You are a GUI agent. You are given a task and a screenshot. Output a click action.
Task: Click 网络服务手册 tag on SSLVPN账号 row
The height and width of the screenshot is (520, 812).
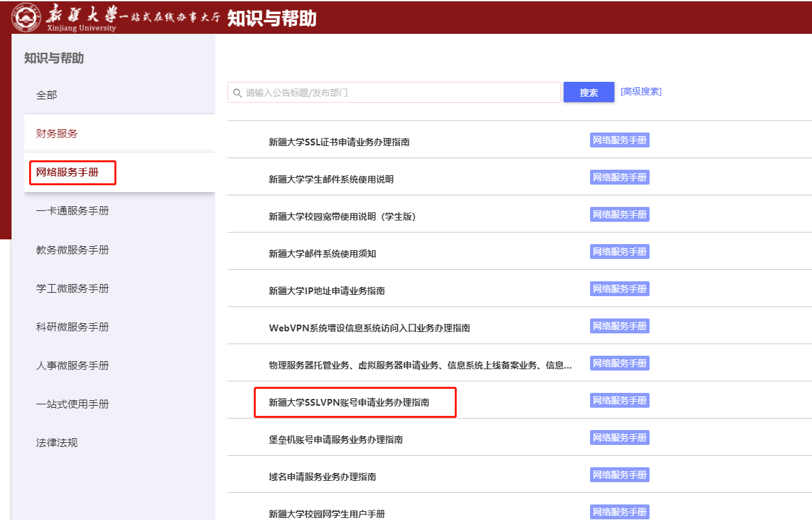coord(620,400)
